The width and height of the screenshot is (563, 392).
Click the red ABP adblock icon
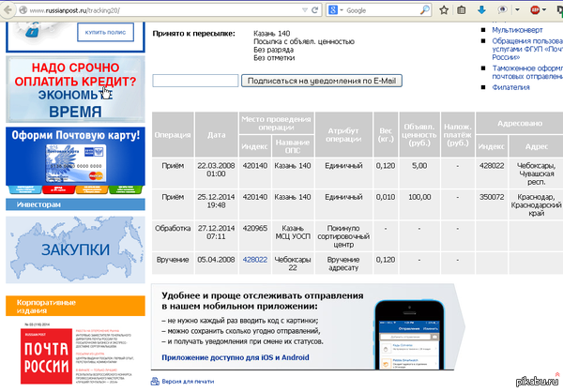pyautogui.click(x=535, y=9)
